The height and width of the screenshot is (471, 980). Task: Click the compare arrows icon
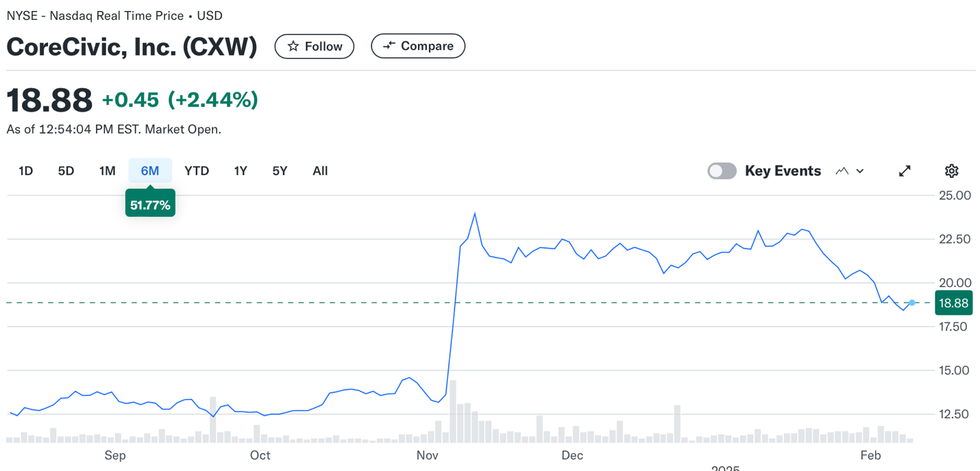[x=389, y=46]
